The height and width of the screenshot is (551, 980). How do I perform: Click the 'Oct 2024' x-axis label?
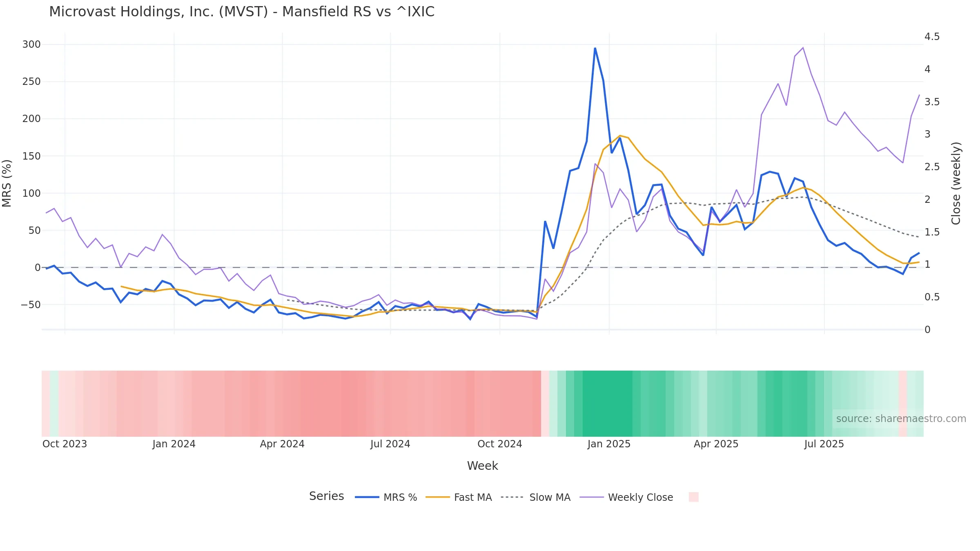[500, 444]
